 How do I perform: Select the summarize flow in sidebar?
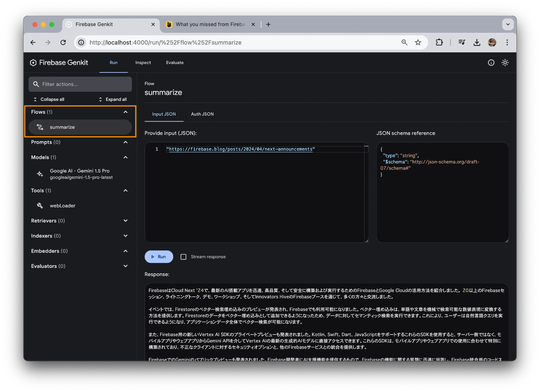coord(80,127)
